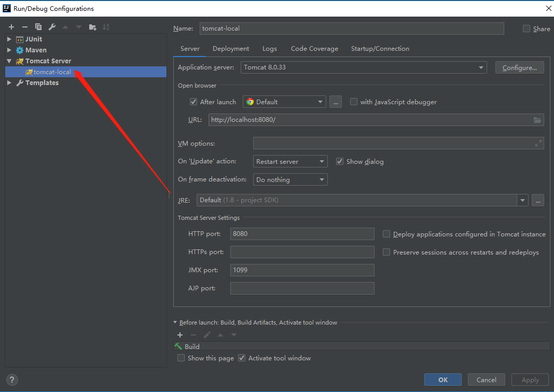Click the Cancel button
Screen dimensions: 554x392
click(x=486, y=380)
